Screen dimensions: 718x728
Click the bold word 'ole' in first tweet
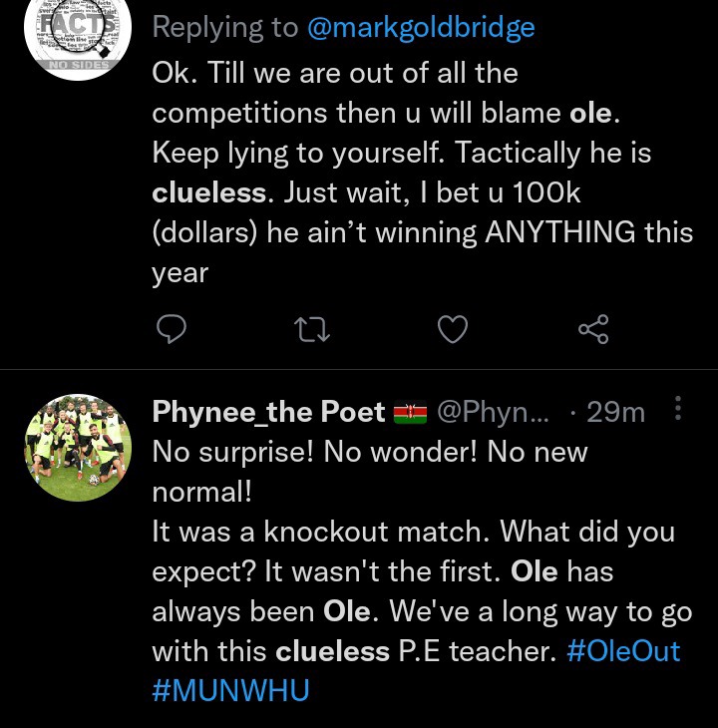[590, 114]
